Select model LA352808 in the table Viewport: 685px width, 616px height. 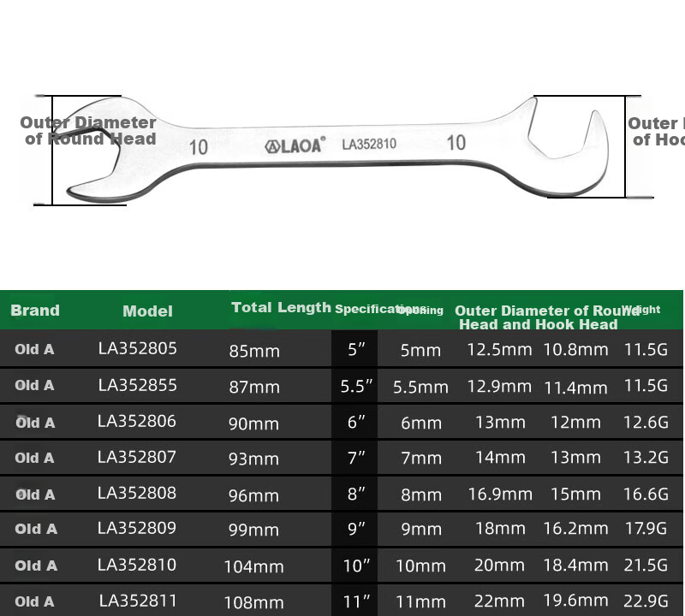pyautogui.click(x=137, y=493)
